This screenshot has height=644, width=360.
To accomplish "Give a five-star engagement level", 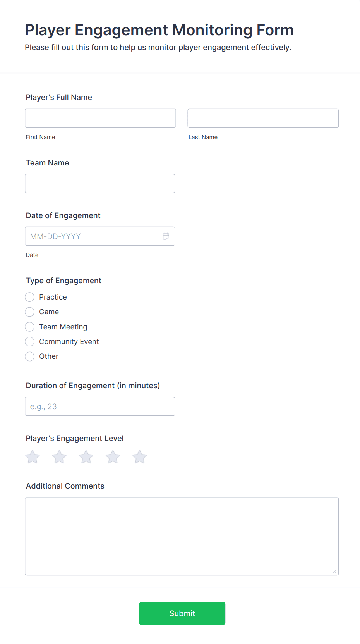I will (139, 457).
